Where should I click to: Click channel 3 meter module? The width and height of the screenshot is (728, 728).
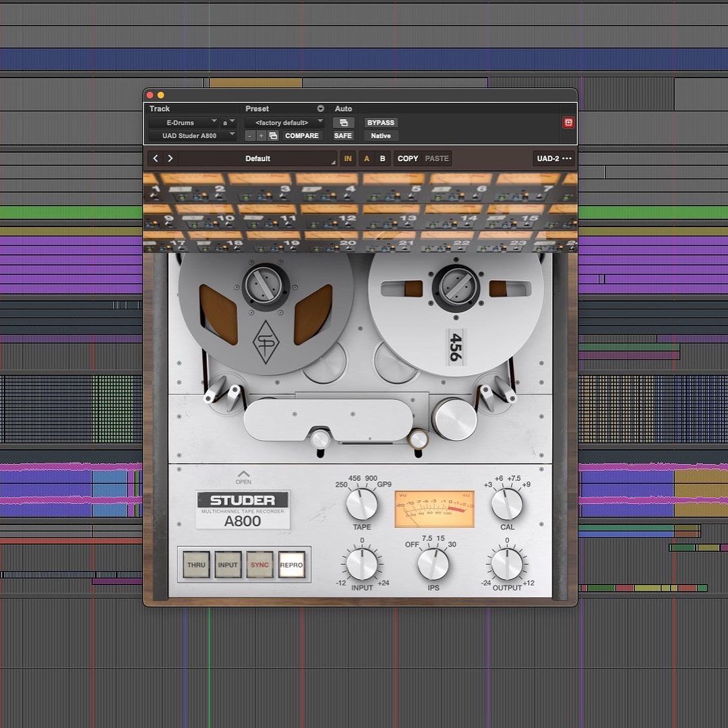click(x=260, y=187)
